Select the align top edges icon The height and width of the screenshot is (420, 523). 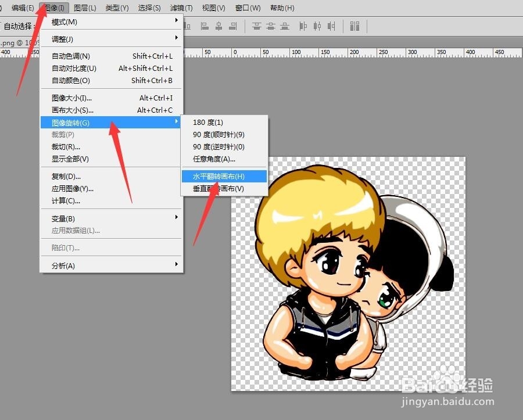click(x=257, y=26)
